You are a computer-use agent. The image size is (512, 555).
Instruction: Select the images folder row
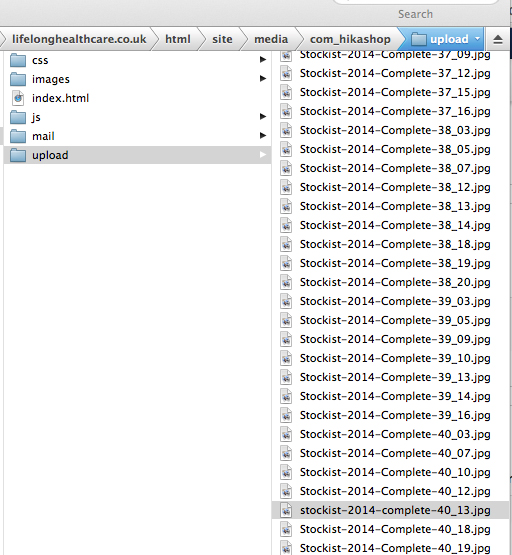point(137,79)
